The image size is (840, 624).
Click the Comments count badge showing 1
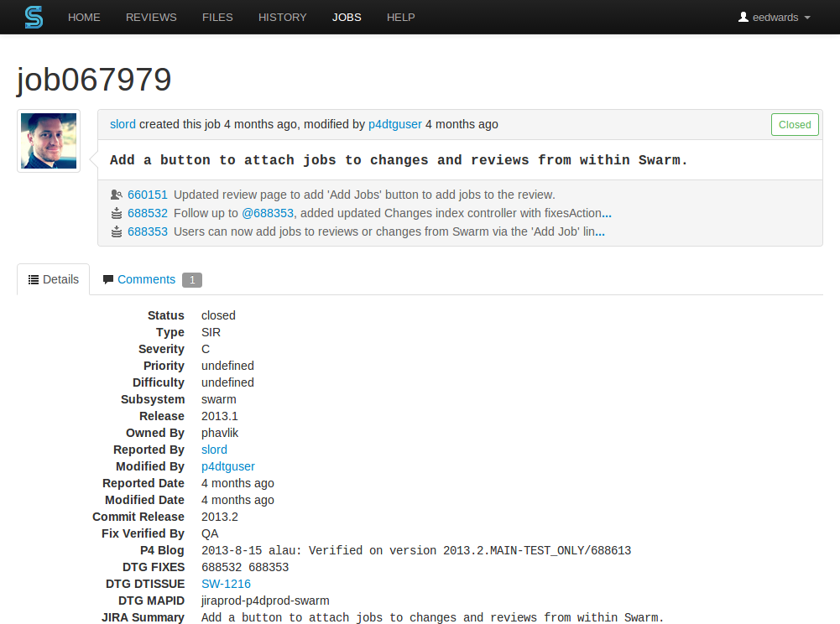(x=192, y=280)
